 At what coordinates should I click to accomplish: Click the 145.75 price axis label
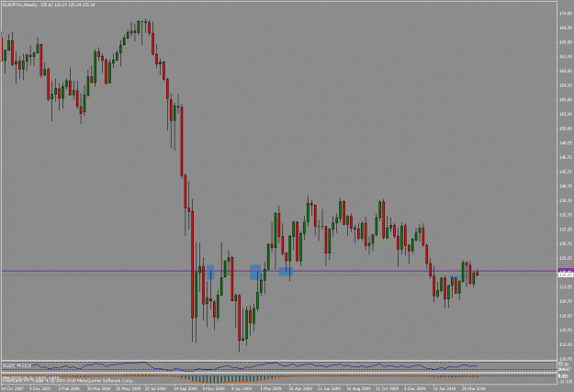coord(566,157)
